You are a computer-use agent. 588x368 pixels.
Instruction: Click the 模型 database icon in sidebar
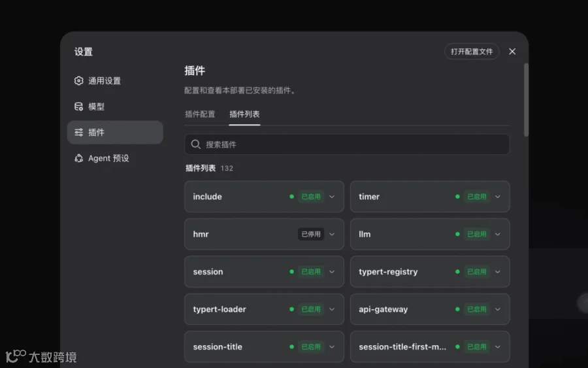79,107
